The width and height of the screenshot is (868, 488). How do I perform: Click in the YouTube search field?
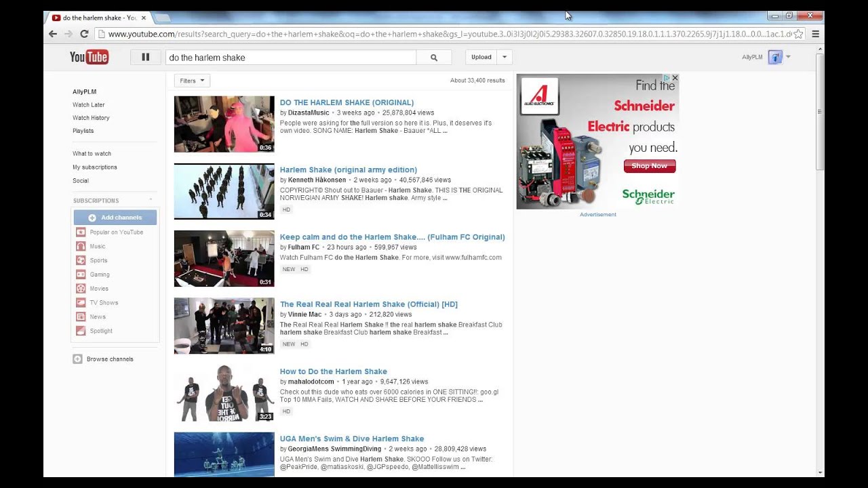(x=291, y=58)
